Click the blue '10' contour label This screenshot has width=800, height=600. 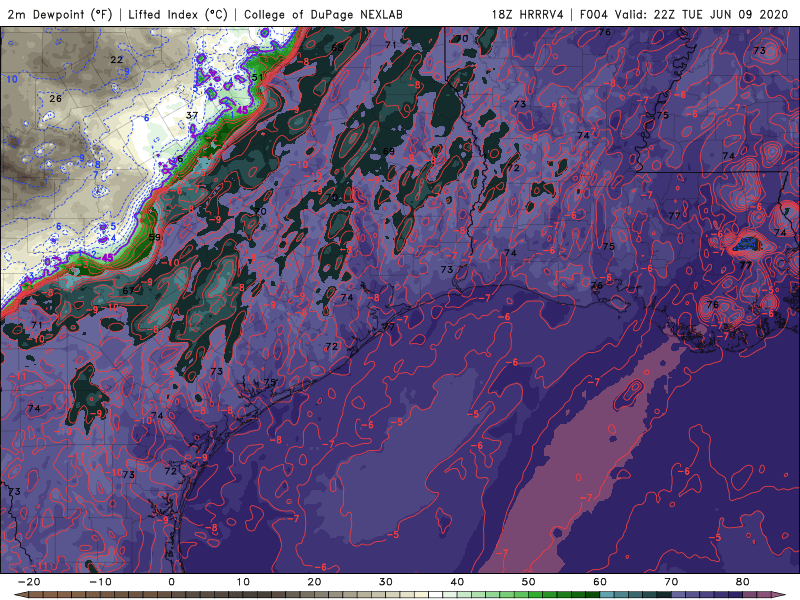click(12, 79)
